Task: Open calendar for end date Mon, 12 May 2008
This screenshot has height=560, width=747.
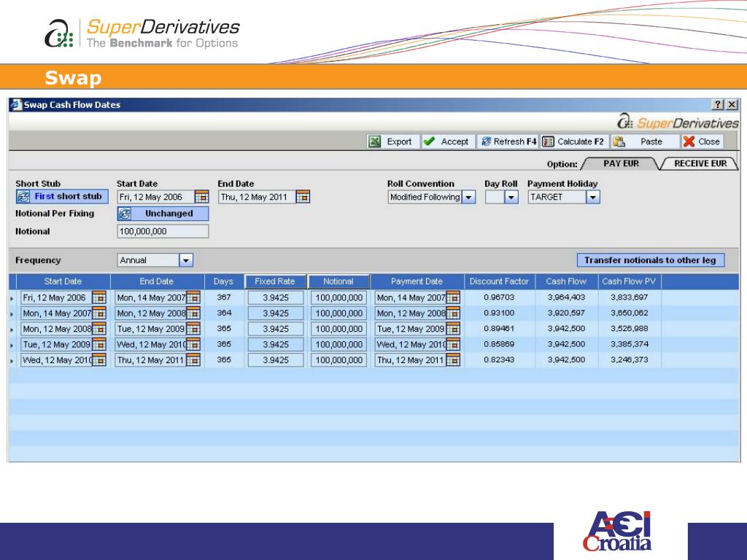Action: [x=193, y=314]
